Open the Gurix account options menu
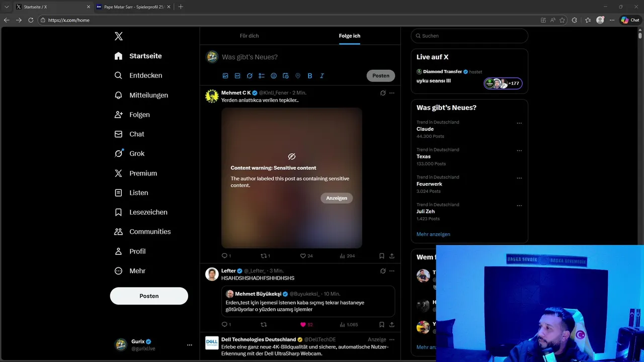Image resolution: width=644 pixels, height=362 pixels. pyautogui.click(x=189, y=345)
